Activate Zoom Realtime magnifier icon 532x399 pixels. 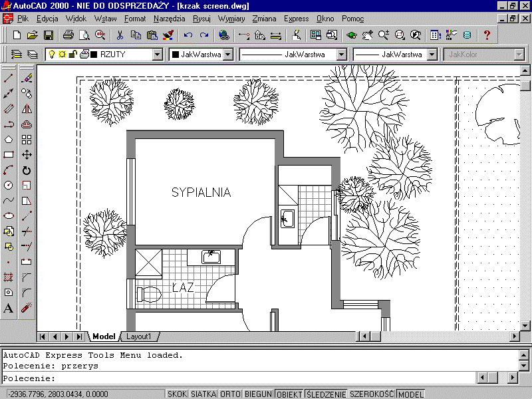coord(384,35)
